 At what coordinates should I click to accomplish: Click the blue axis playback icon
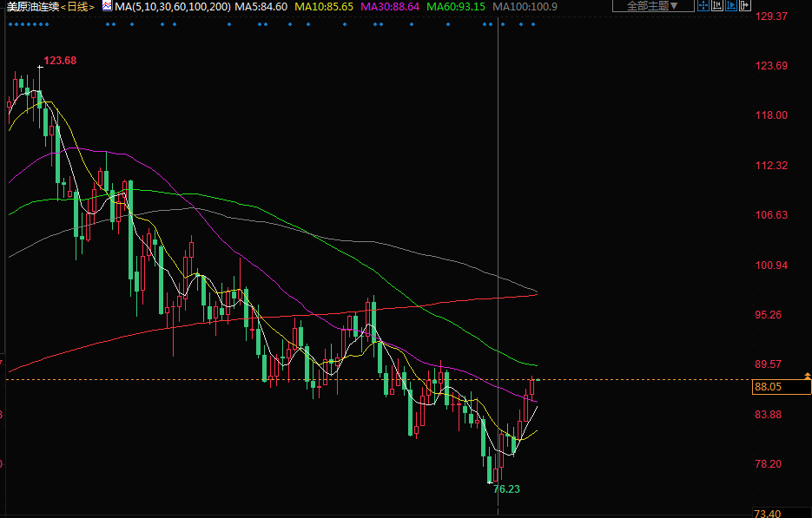point(731,5)
